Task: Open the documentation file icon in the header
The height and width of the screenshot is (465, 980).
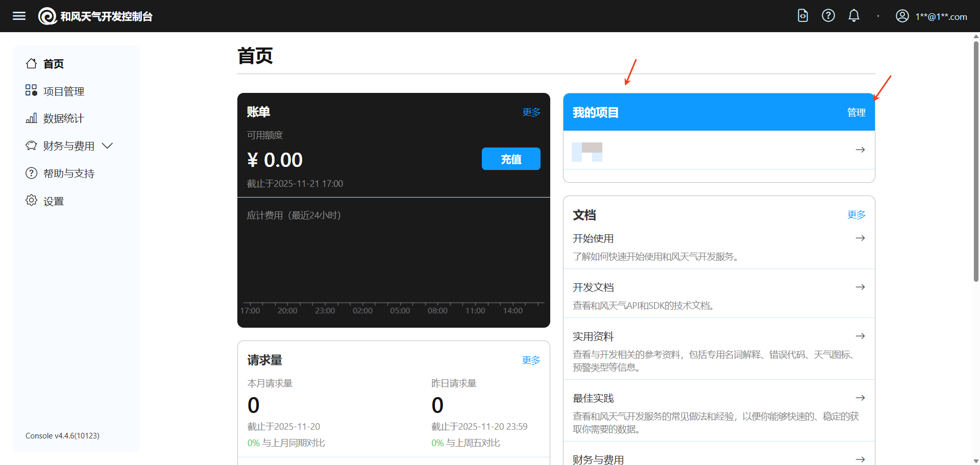Action: pyautogui.click(x=803, y=16)
